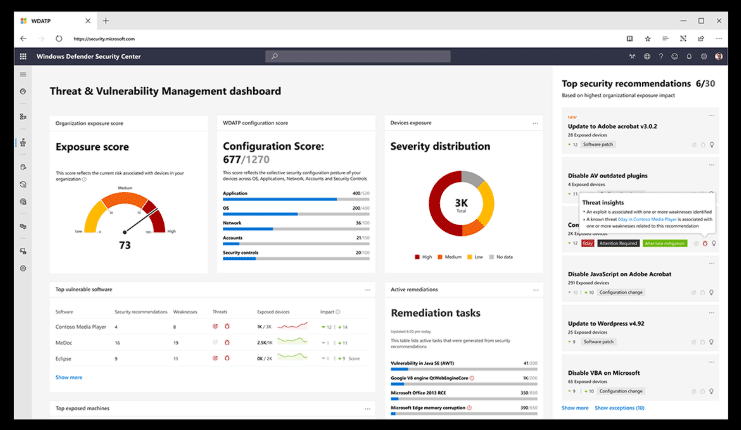Click the Network score progress bar
The height and width of the screenshot is (430, 741).
pos(296,229)
